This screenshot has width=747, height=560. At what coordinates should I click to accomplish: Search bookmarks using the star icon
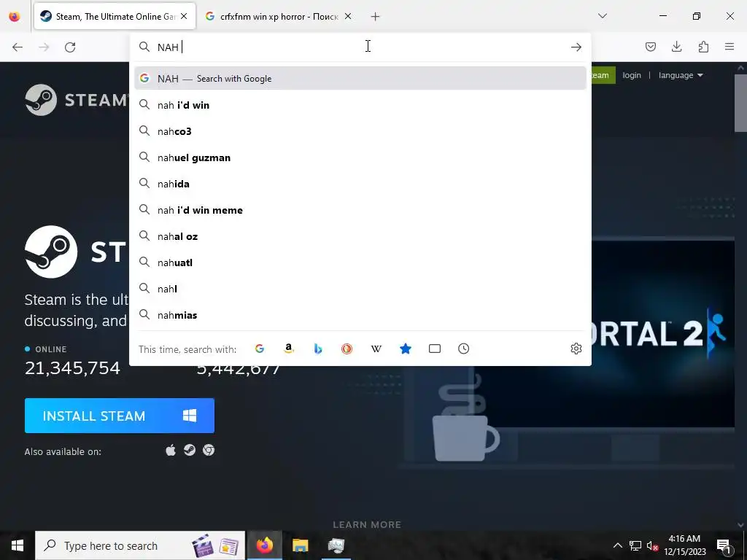click(406, 349)
